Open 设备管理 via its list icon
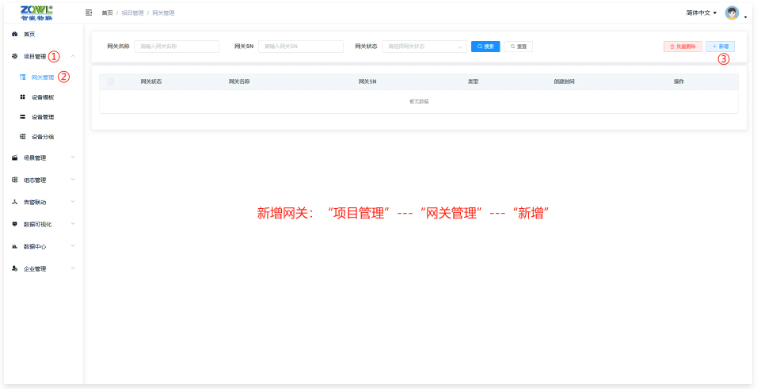758x389 pixels. click(22, 117)
